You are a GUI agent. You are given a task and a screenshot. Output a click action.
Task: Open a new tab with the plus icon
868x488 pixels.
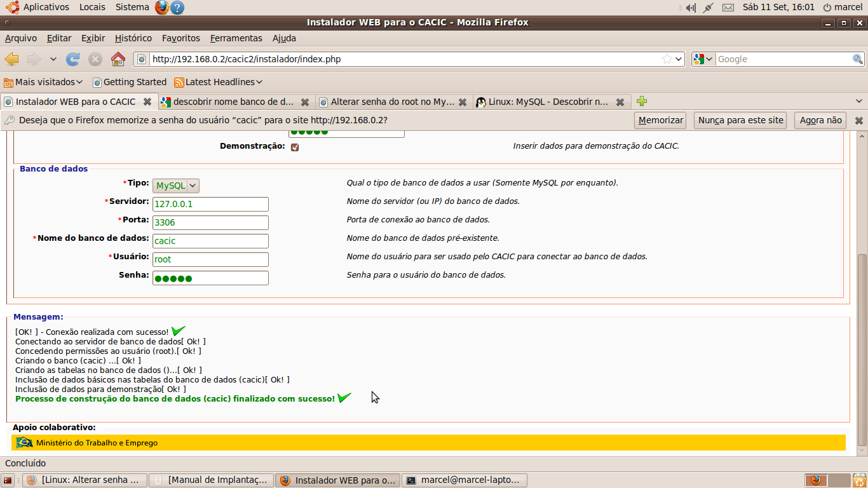pos(642,101)
